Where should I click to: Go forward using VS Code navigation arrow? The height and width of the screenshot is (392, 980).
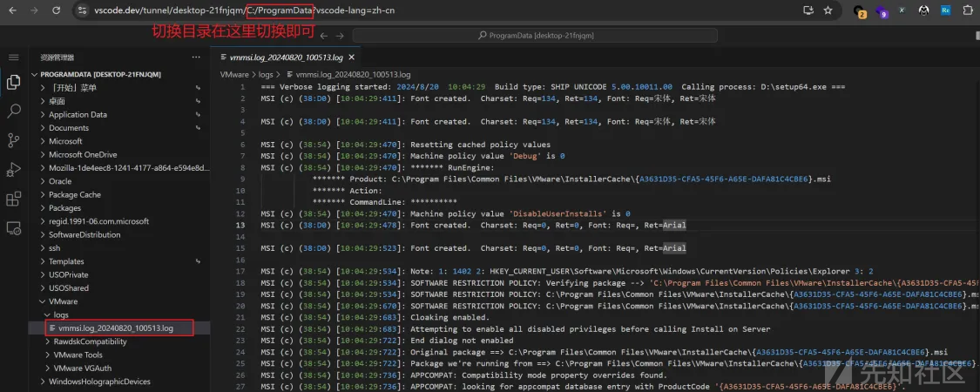[341, 36]
